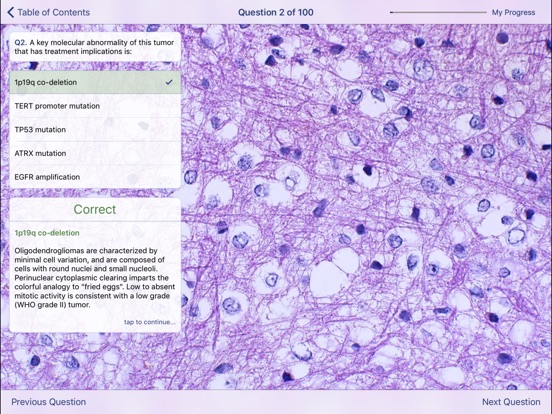Screen dimensions: 552x414
Task: Tap the Q2 question prompt box
Action: point(95,47)
